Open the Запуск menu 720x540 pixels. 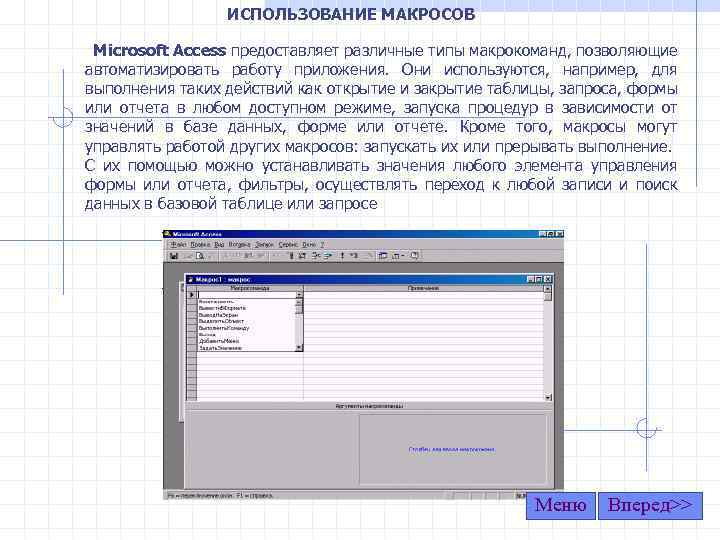pos(264,245)
